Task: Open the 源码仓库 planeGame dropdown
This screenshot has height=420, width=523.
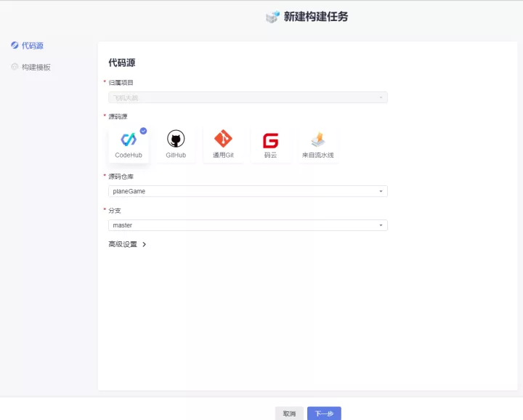Action: [248, 191]
